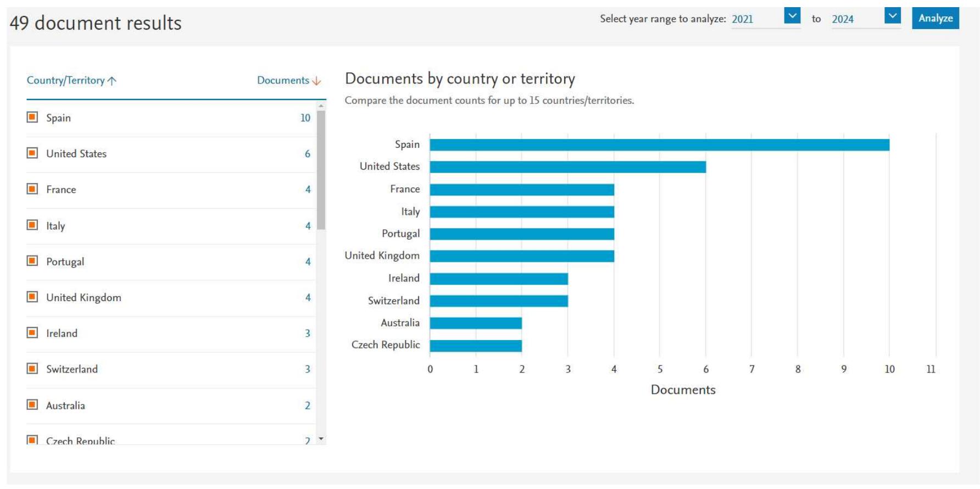The width and height of the screenshot is (980, 489).
Task: Deselect the United Kingdom checkbox
Action: click(x=32, y=297)
